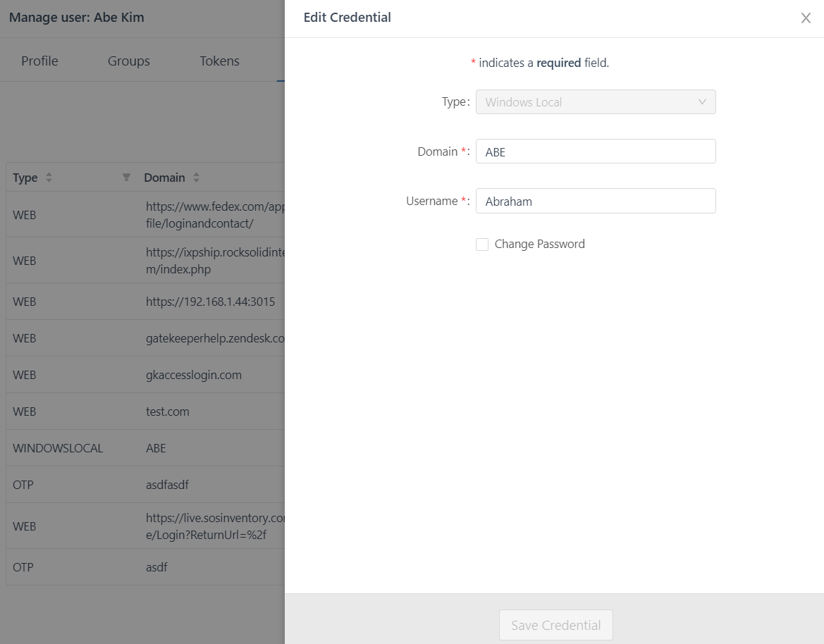Select the OTP row labeled asdfasdf
Viewport: 824px width, 644px height.
pos(141,484)
